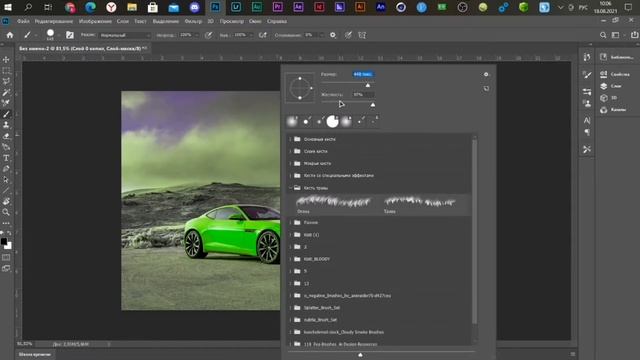Click the Home icon in options bar
Image resolution: width=640 pixels, height=360 pixels.
10,35
